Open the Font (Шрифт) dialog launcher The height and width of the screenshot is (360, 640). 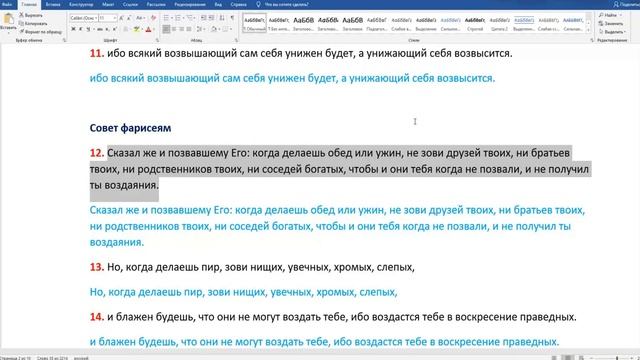pos(158,40)
